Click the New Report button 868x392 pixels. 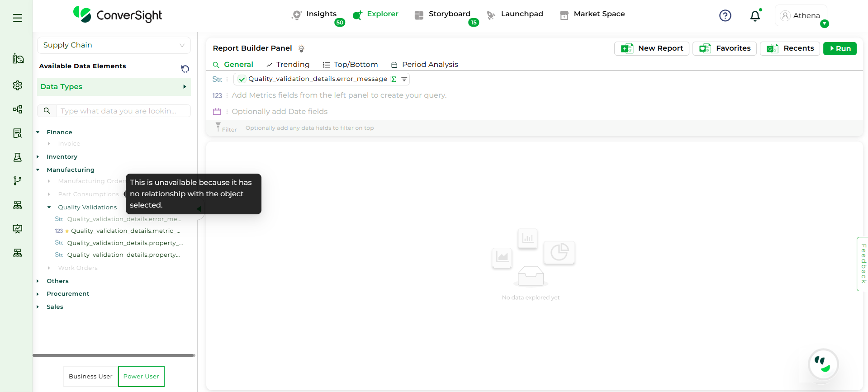[x=651, y=48]
